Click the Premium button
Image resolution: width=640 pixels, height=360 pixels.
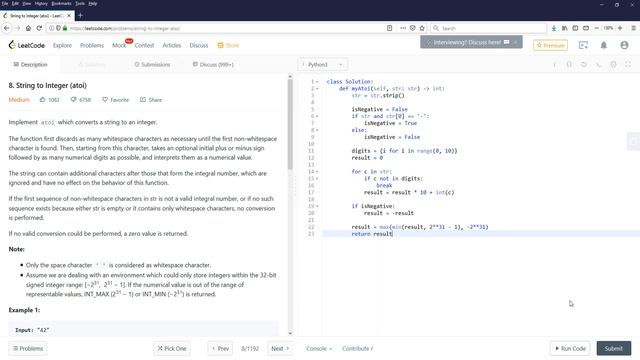coord(550,45)
